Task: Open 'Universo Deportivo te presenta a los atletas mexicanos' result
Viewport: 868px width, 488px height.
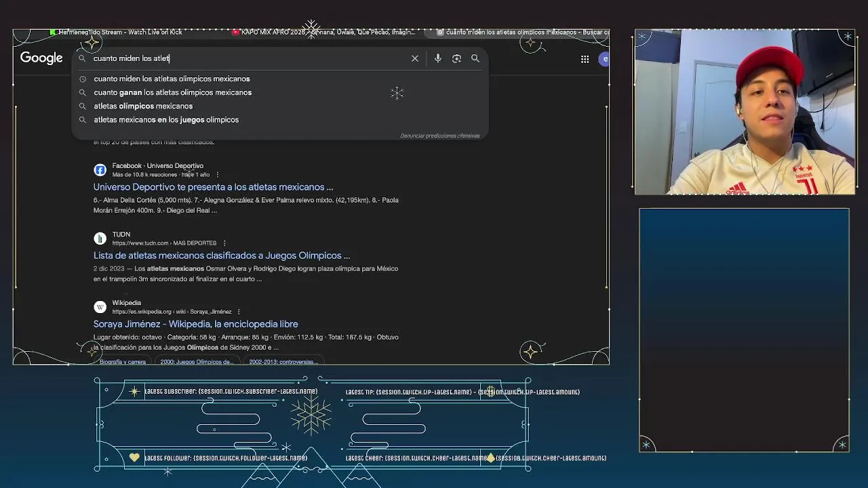Action: pyautogui.click(x=213, y=187)
